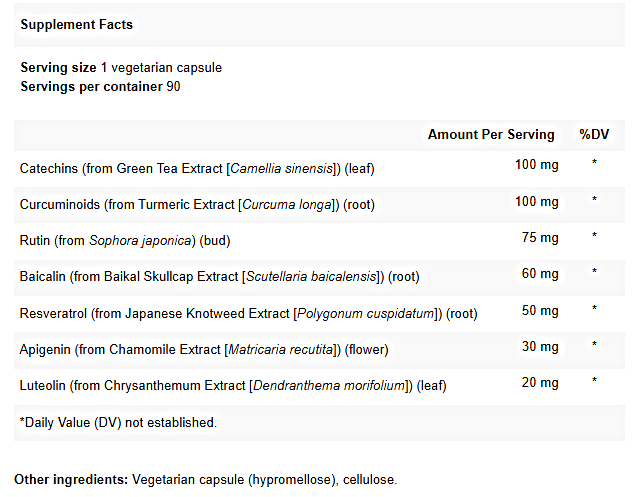Click the Resveratrol Japanese Knotweed ingredient
Viewport: 634px width, 497px height.
click(x=248, y=313)
